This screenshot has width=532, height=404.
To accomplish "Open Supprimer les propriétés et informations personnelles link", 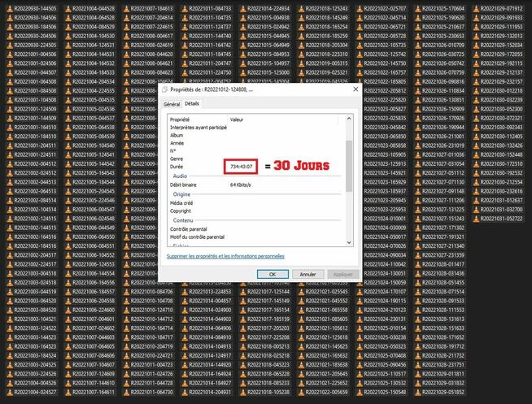I will (225, 255).
